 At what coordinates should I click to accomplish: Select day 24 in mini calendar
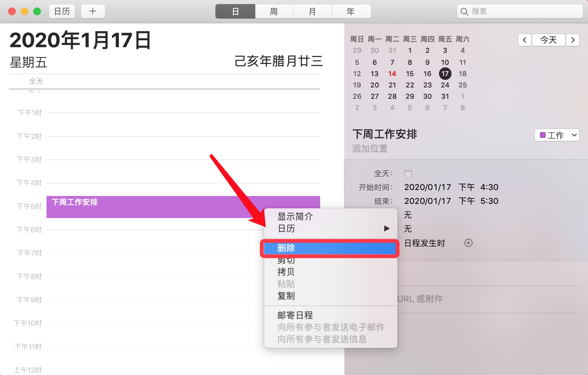(x=445, y=85)
